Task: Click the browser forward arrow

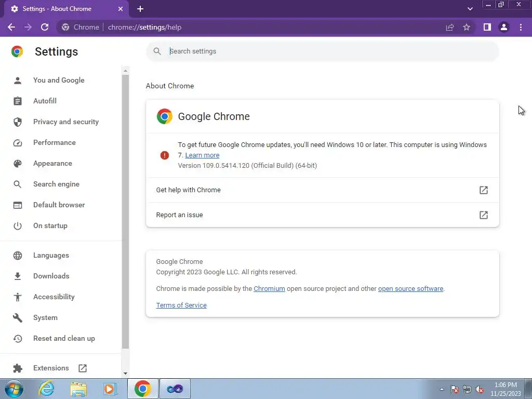Action: pyautogui.click(x=28, y=27)
